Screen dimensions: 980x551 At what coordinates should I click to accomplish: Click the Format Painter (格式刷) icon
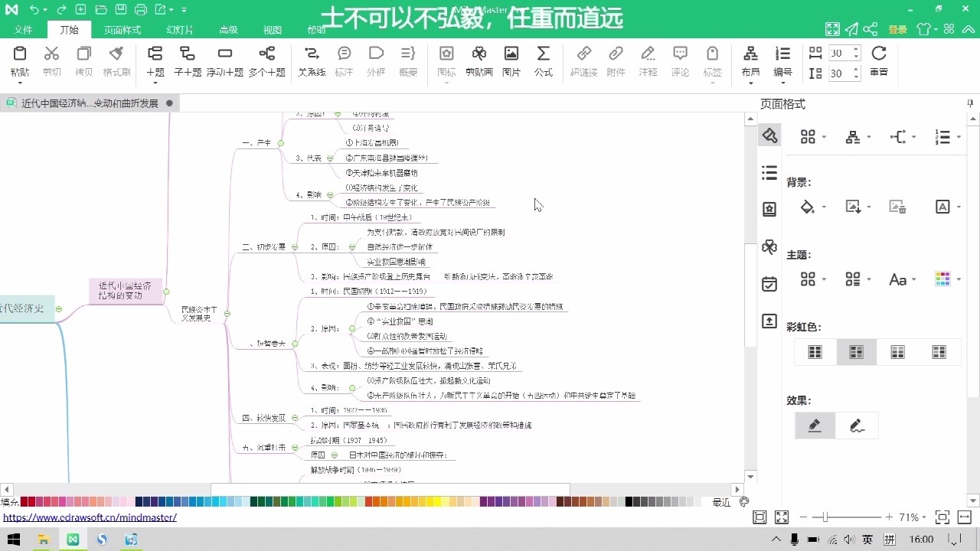tap(116, 54)
